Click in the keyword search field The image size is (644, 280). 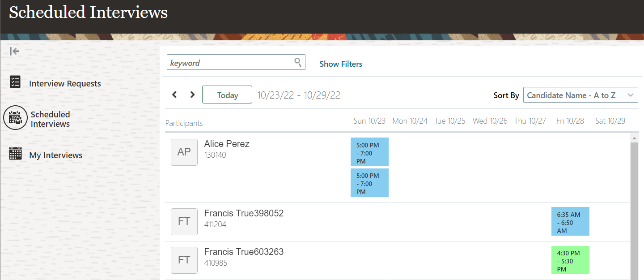230,63
